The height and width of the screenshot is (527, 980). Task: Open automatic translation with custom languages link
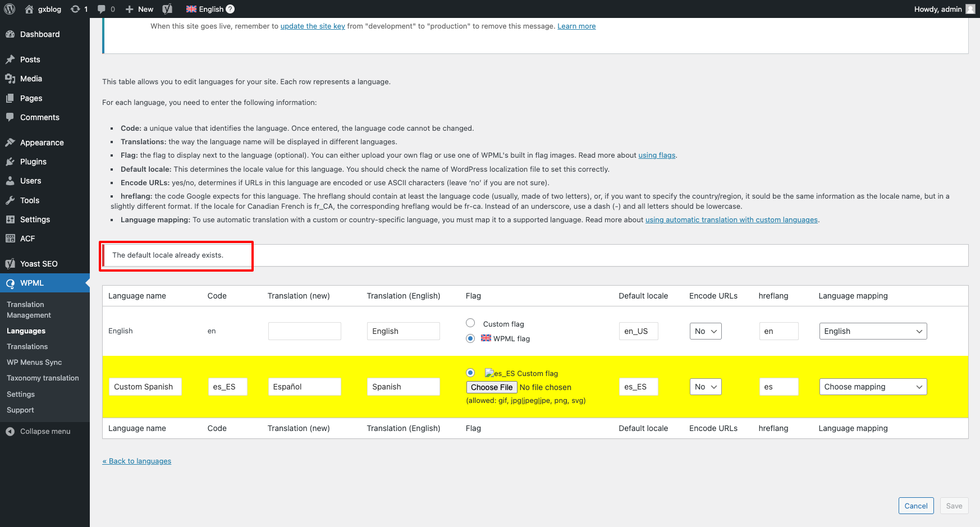731,220
